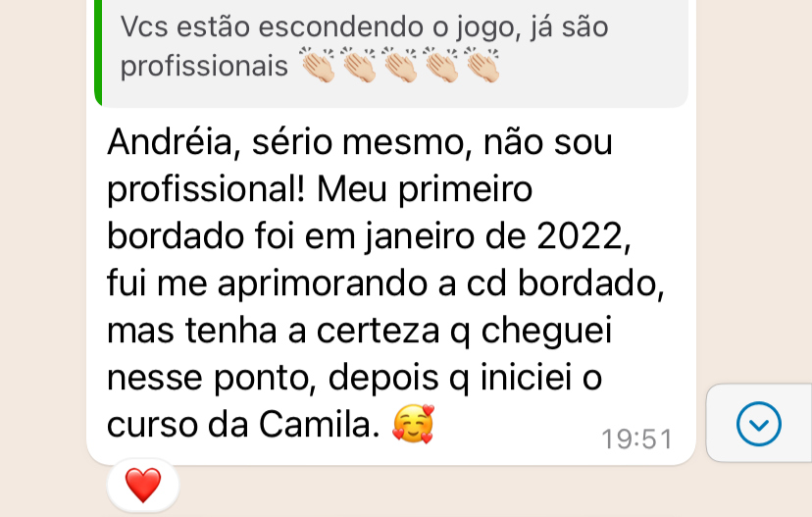Tap the line 'mas tenha a certeza q cheguei'
The height and width of the screenshot is (517, 812).
click(360, 331)
